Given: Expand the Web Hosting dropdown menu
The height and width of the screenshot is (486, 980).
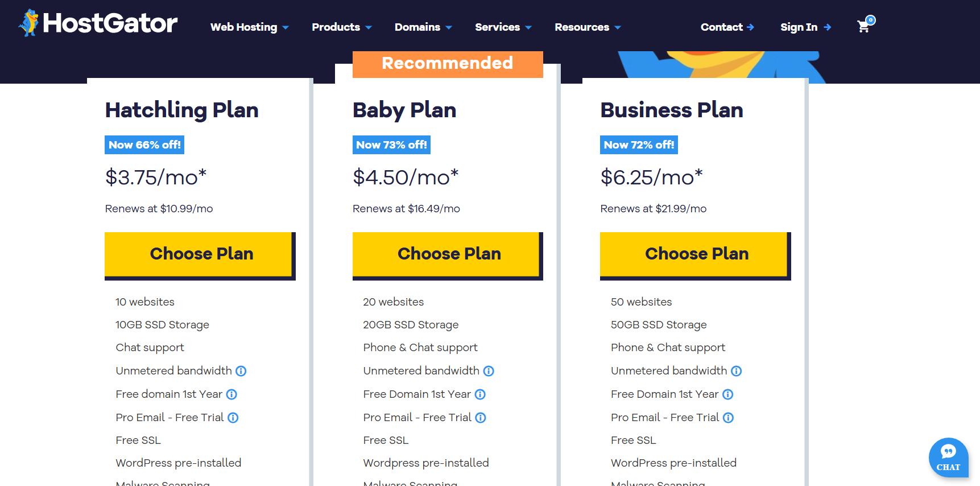Looking at the screenshot, I should 249,27.
